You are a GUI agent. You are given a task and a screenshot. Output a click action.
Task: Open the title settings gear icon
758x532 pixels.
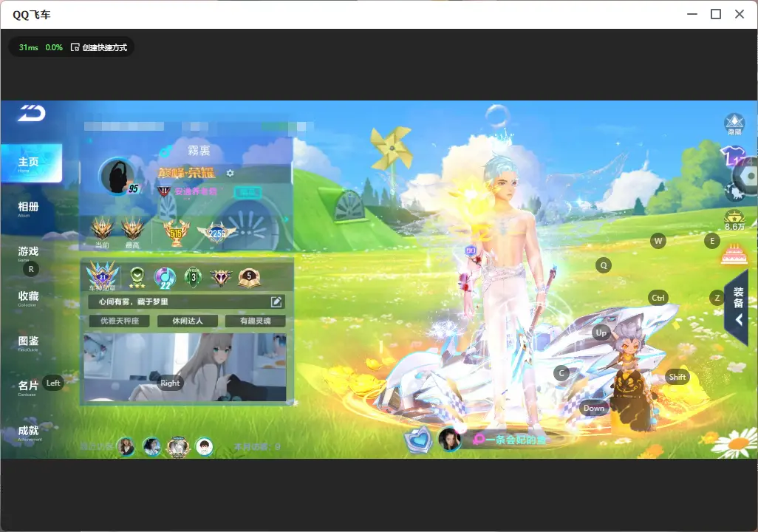click(230, 173)
